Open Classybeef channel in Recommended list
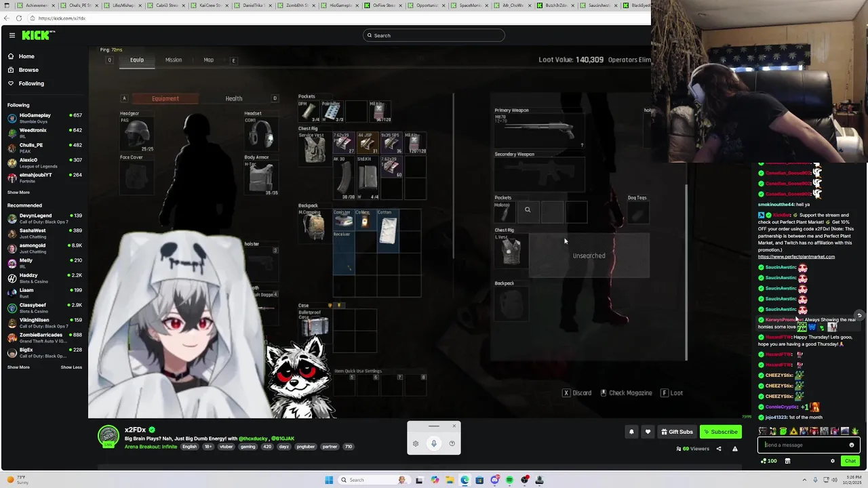868x488 pixels. 45,308
